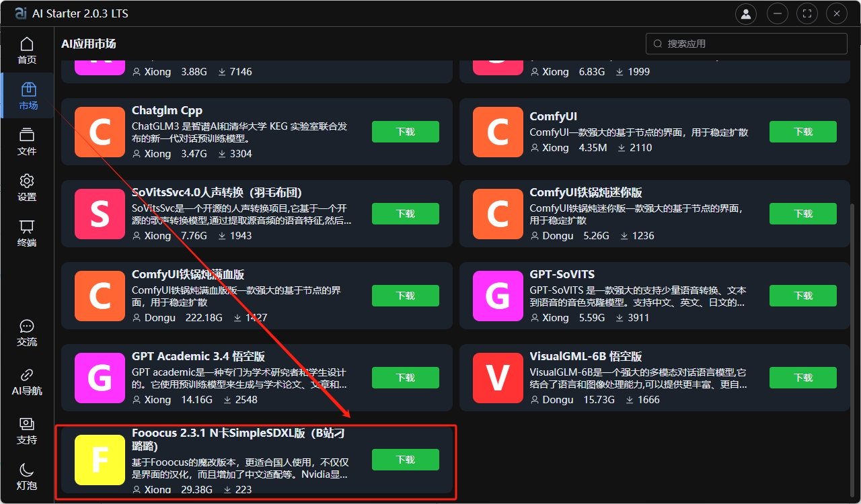Open the 交流 chat section
The image size is (861, 504).
coord(27,333)
